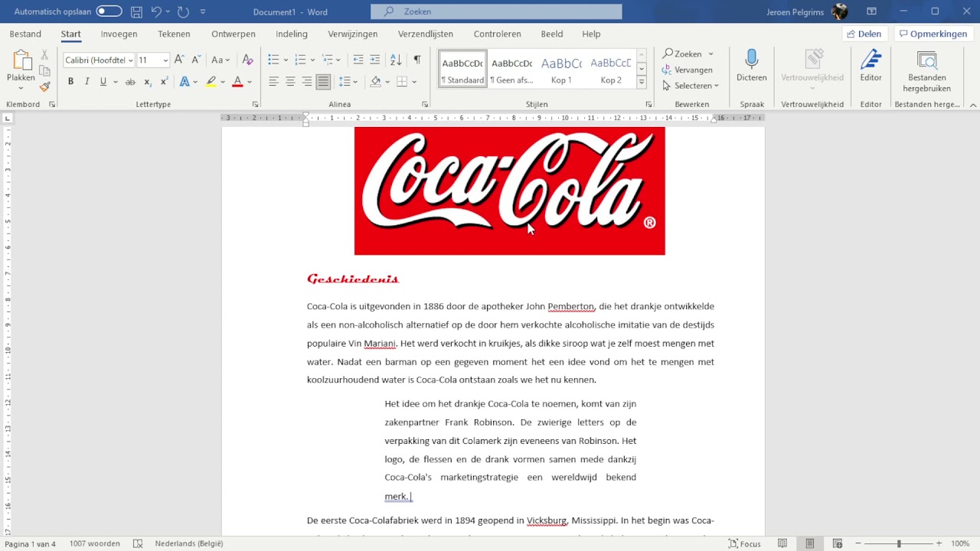Click the Sort A-Z icon
Viewport: 980px width, 551px height.
(x=396, y=60)
